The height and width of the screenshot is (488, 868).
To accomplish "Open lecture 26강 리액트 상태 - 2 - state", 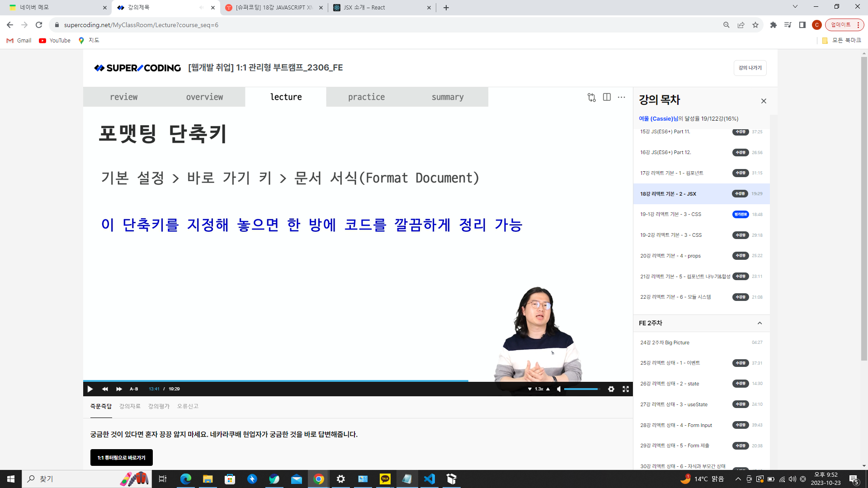I will point(701,384).
